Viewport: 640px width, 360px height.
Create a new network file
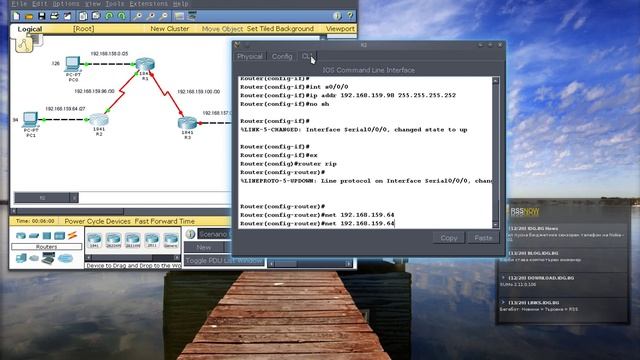pyautogui.click(x=16, y=16)
